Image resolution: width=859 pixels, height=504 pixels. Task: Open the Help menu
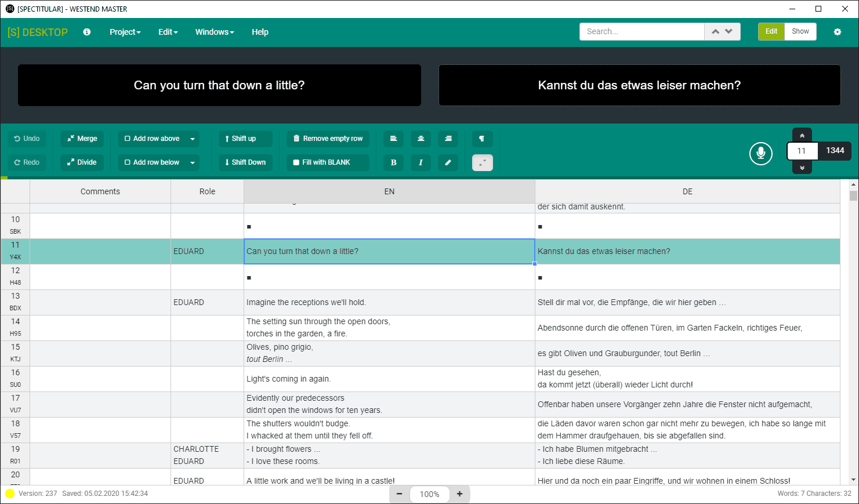pyautogui.click(x=260, y=32)
